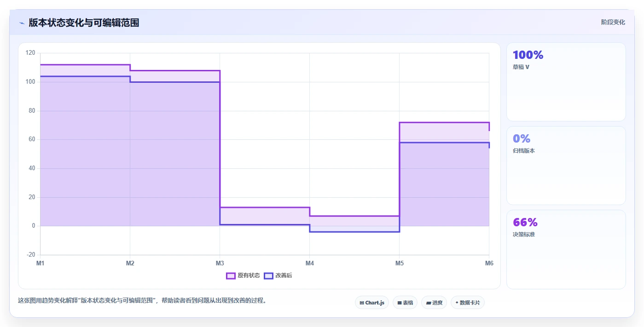The height and width of the screenshot is (327, 644).
Task: Open the 66% 决策标准 card
Action: pyautogui.click(x=566, y=249)
